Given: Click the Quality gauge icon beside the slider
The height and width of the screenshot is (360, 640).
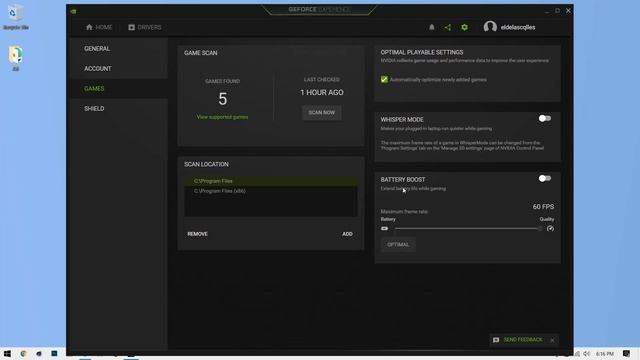Looking at the screenshot, I should click(x=550, y=229).
